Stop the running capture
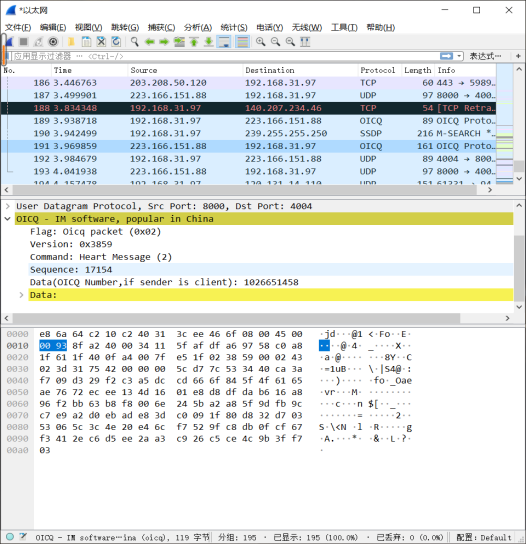Screen dimensions: 526x545 (x=24, y=42)
